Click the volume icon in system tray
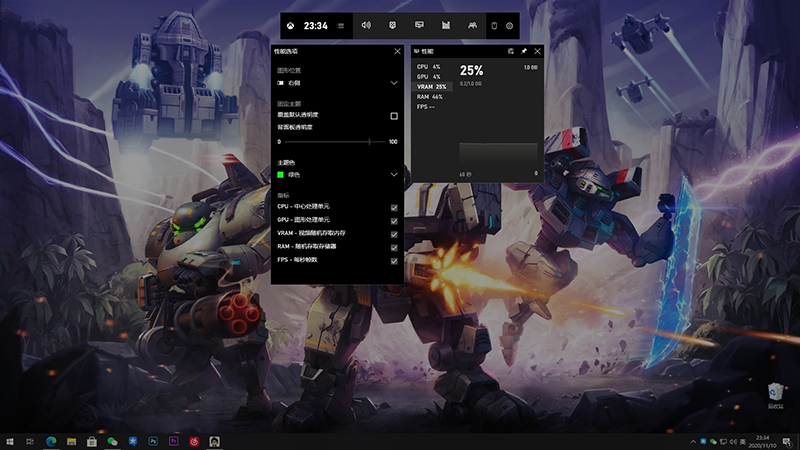Viewport: 800px width, 450px height. click(733, 442)
